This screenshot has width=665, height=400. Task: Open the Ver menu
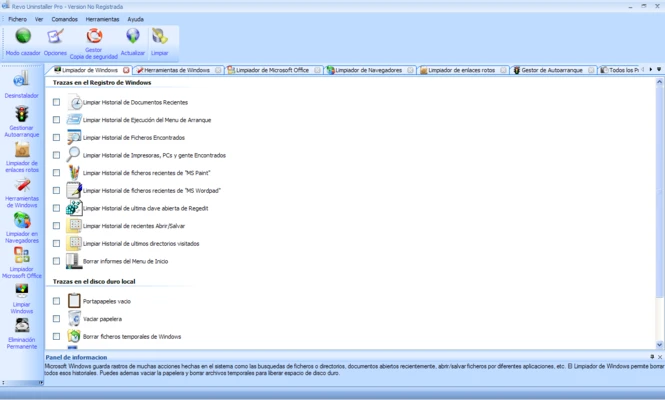pos(39,19)
